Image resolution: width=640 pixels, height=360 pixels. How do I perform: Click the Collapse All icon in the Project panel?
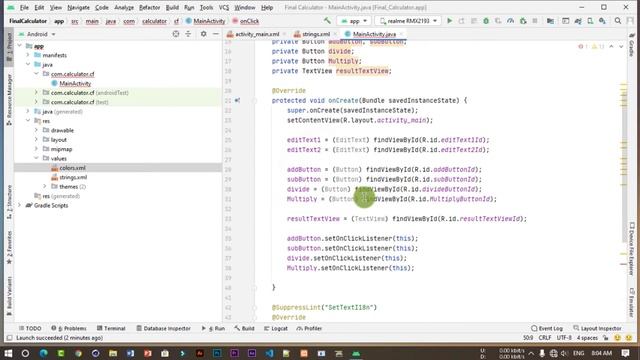(188, 34)
